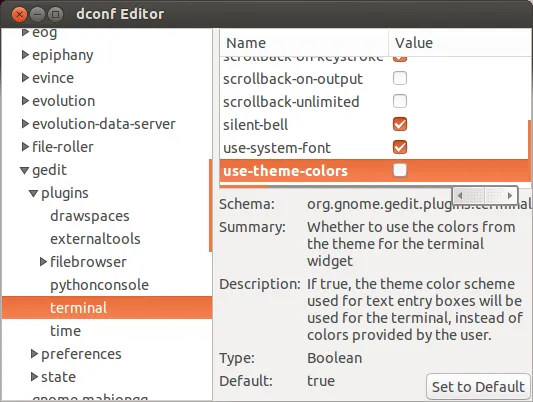The width and height of the screenshot is (533, 402).
Task: Expand the state tree node
Action: [34, 377]
